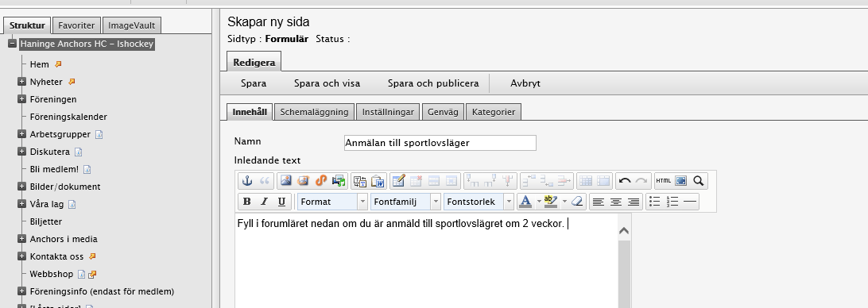Open the ImageVault image insert icon
Image resolution: width=868 pixels, height=308 pixels.
[304, 181]
